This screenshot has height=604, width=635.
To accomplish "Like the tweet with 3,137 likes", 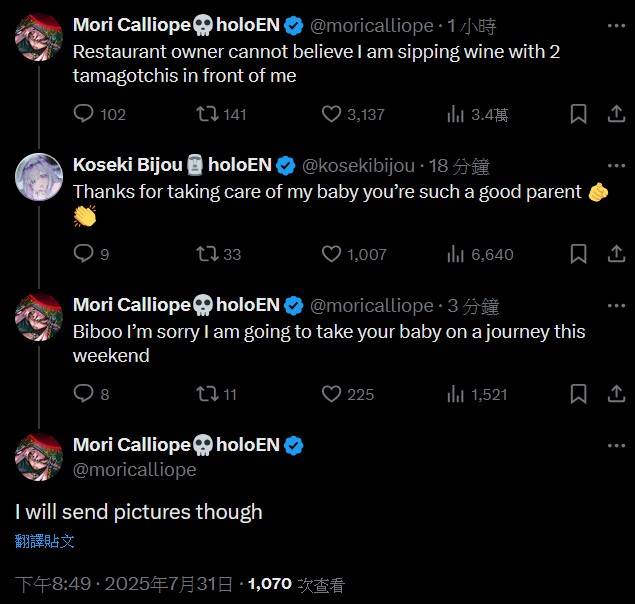I will 332,114.
